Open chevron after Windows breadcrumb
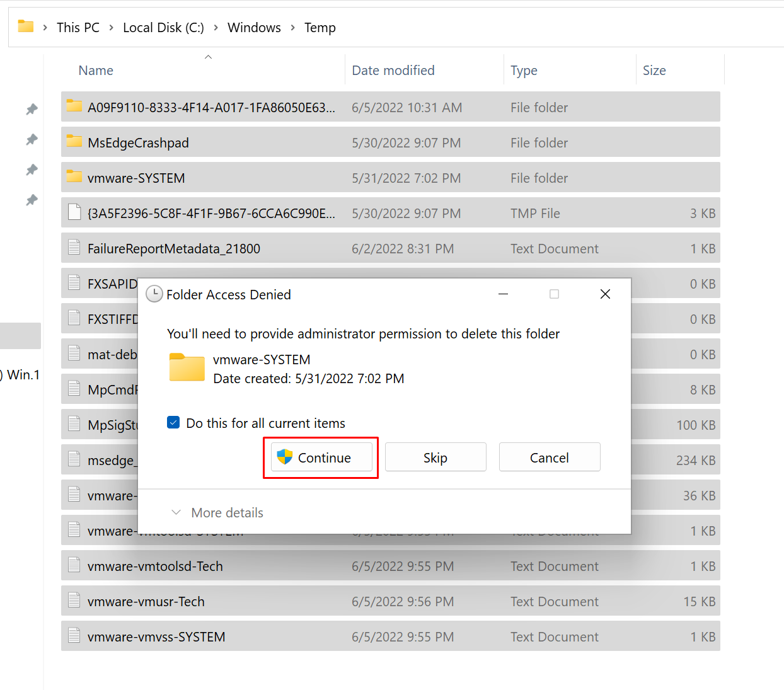784x690 pixels. [x=293, y=28]
